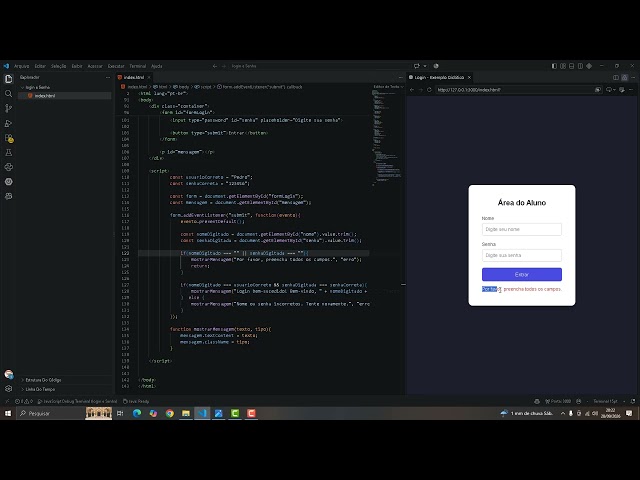The height and width of the screenshot is (480, 640).
Task: Close the Login - Exemplo Didático tab
Action: [469, 77]
